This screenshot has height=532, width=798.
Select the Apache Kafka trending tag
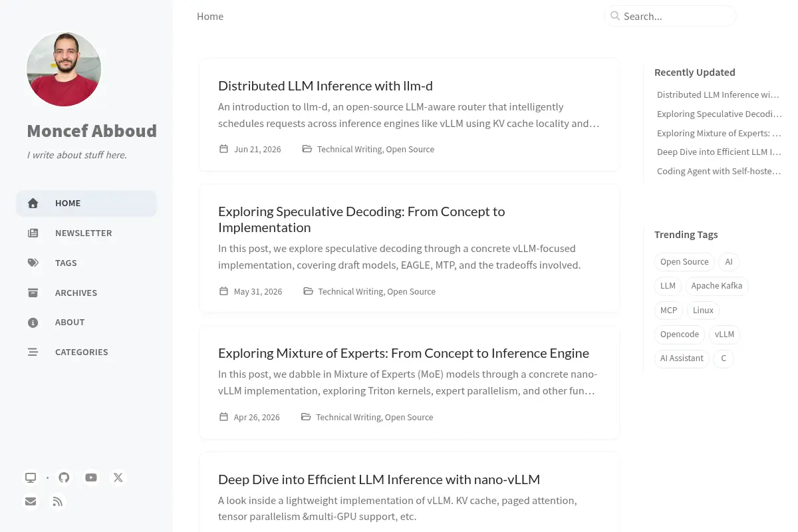[x=717, y=286]
